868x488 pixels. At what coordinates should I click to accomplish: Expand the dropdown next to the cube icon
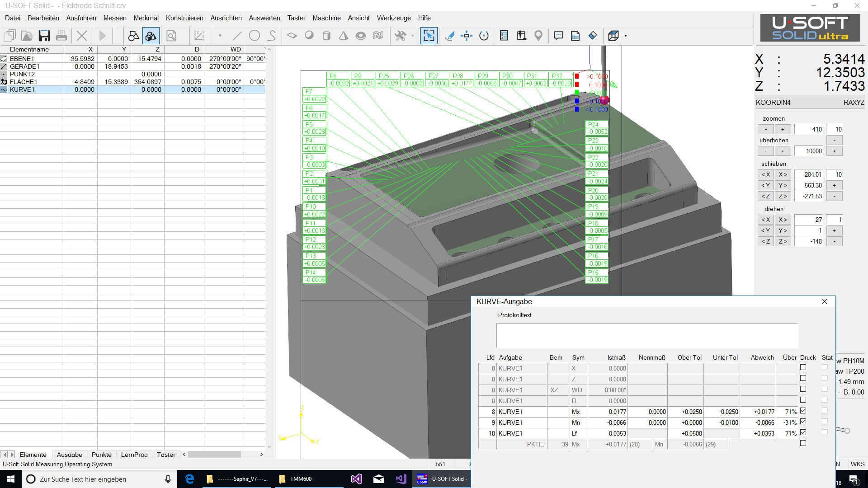pos(625,36)
